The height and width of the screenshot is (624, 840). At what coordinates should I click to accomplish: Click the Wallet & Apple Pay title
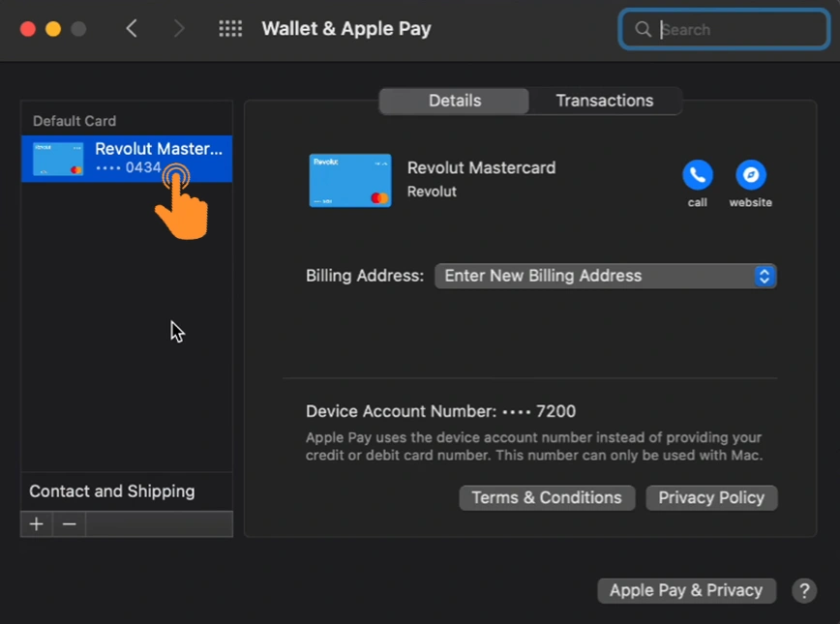[346, 28]
